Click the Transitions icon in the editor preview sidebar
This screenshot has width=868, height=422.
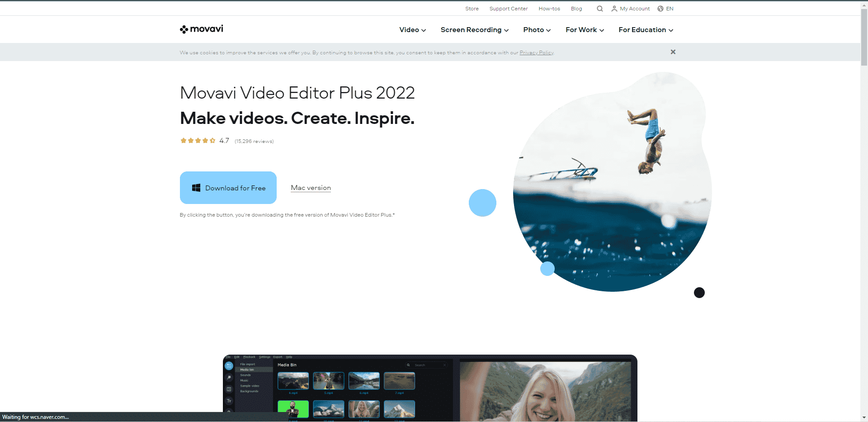[x=229, y=389]
